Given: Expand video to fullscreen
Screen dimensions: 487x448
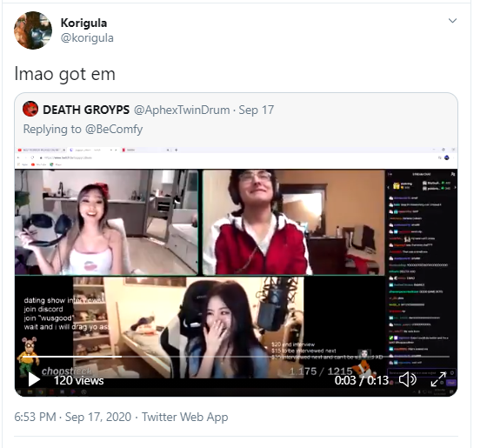Looking at the screenshot, I should (x=438, y=379).
